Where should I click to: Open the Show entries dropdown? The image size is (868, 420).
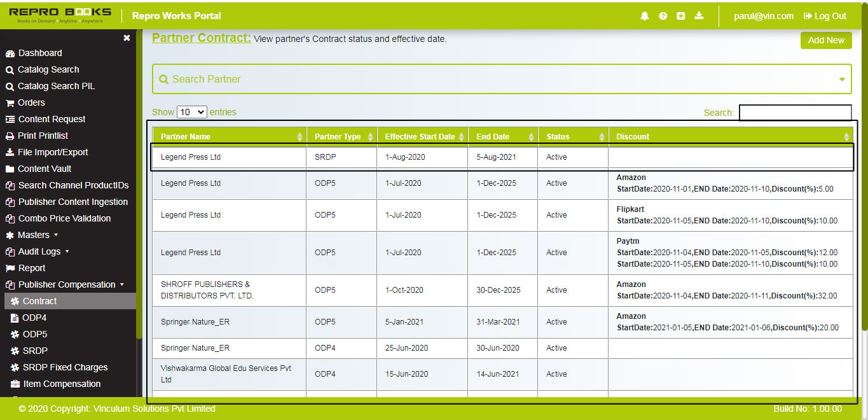pyautogui.click(x=191, y=111)
